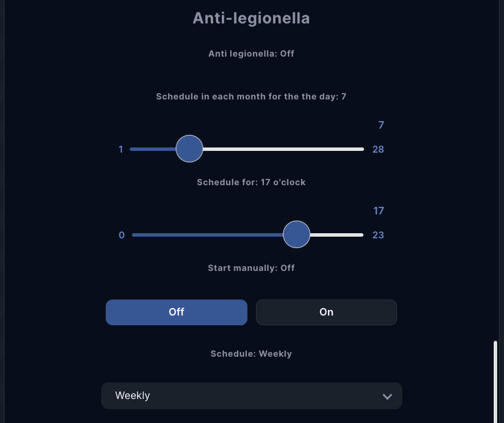
Task: Click the hour schedule slider handle
Action: [297, 235]
